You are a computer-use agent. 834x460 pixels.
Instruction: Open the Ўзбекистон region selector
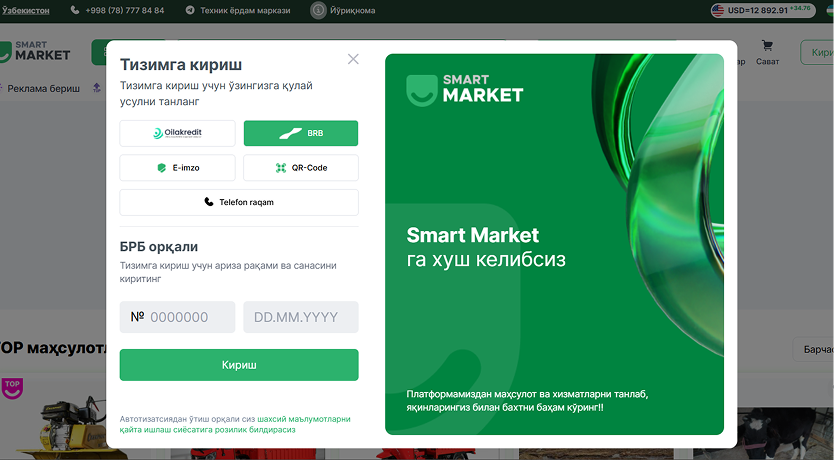tap(26, 10)
